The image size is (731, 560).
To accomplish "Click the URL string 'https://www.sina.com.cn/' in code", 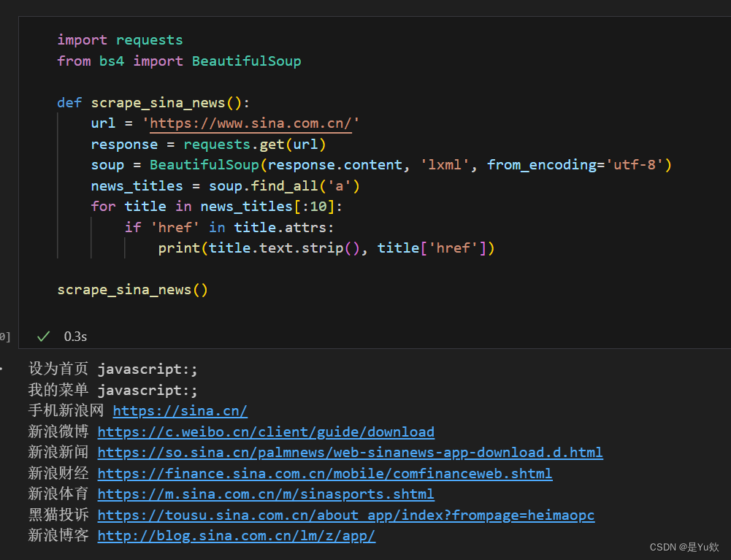I will tap(250, 123).
